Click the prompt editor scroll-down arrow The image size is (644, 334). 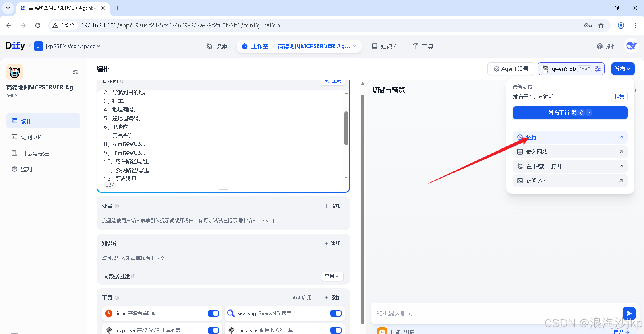(x=346, y=178)
